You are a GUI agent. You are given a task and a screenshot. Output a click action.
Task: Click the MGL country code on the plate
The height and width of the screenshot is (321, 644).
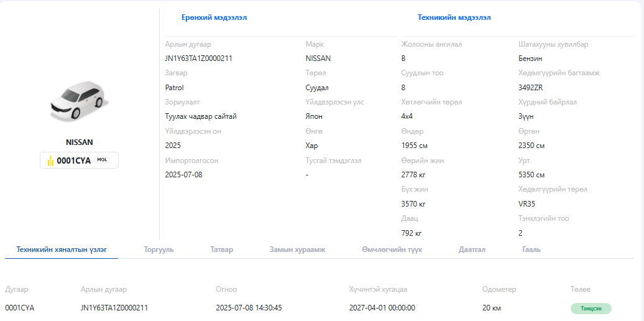click(x=102, y=160)
